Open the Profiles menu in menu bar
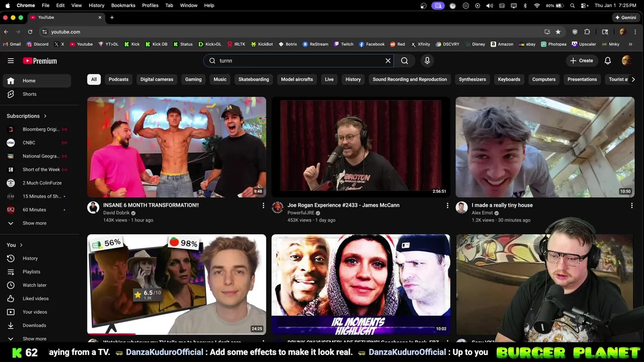This screenshot has height=362, width=644. (150, 6)
